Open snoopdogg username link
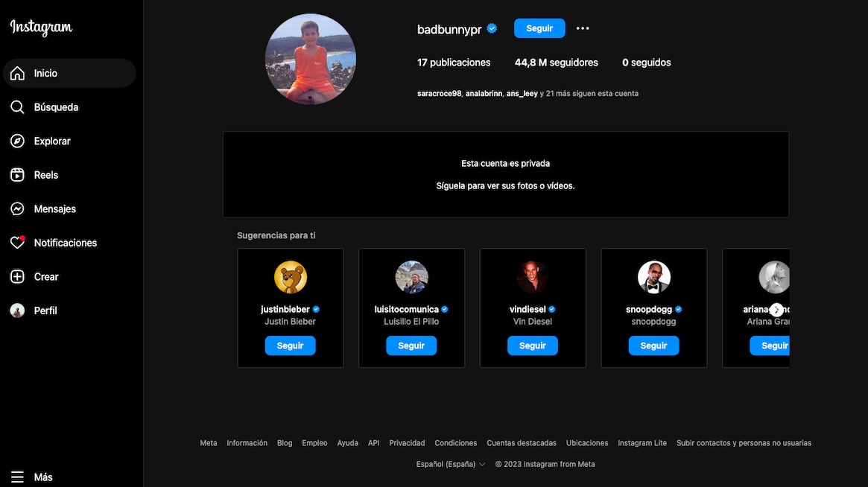Screen dimensions: 868x487 pyautogui.click(x=649, y=309)
